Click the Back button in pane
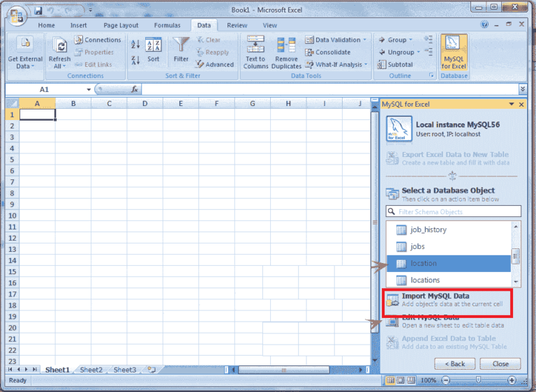The width and height of the screenshot is (536, 392). pyautogui.click(x=454, y=364)
